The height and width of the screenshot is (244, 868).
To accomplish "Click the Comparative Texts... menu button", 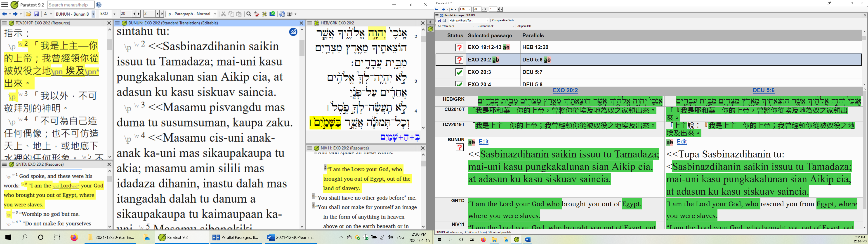I will click(504, 21).
